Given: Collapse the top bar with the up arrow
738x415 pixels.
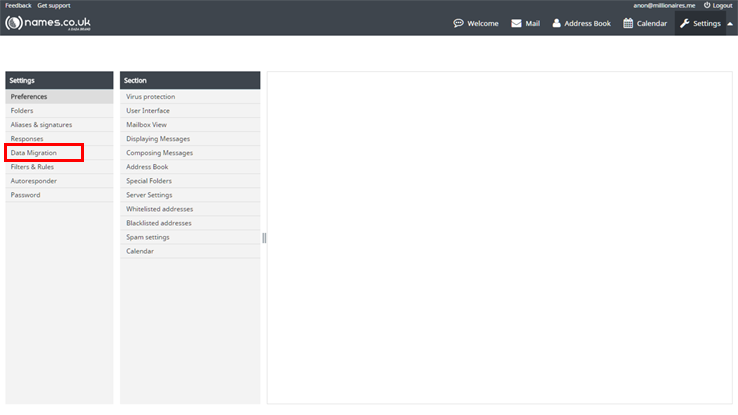Looking at the screenshot, I should tap(729, 23).
